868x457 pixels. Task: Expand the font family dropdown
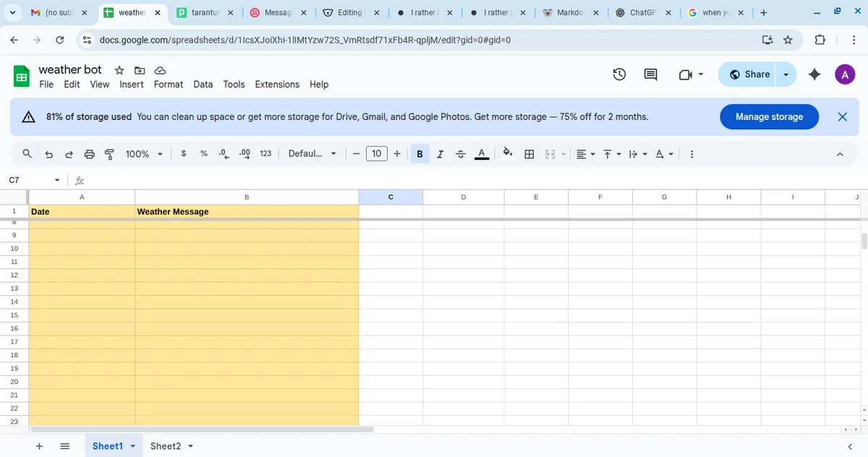tap(312, 154)
